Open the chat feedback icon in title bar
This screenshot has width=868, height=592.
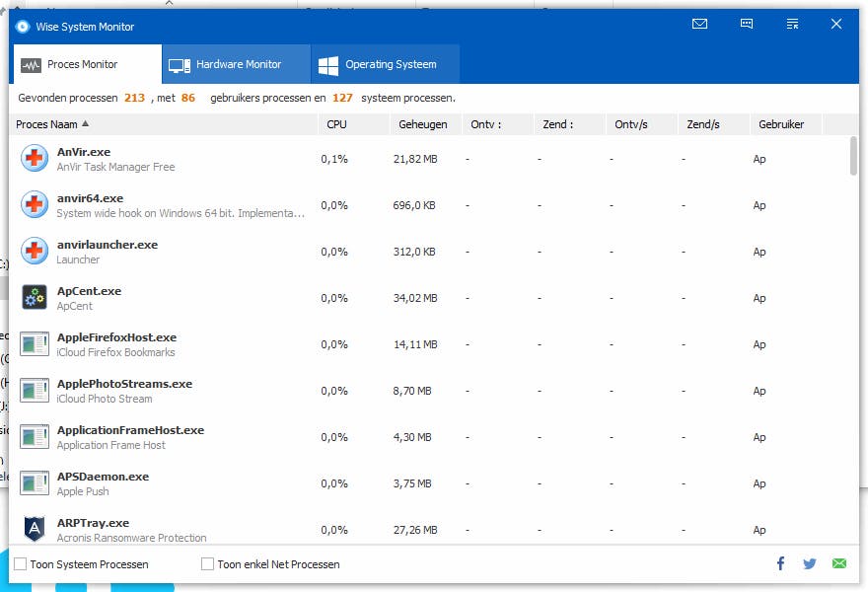(x=747, y=25)
